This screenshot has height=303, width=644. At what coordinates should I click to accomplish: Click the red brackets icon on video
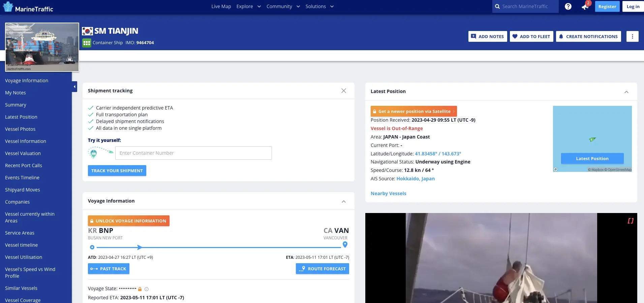pyautogui.click(x=631, y=221)
